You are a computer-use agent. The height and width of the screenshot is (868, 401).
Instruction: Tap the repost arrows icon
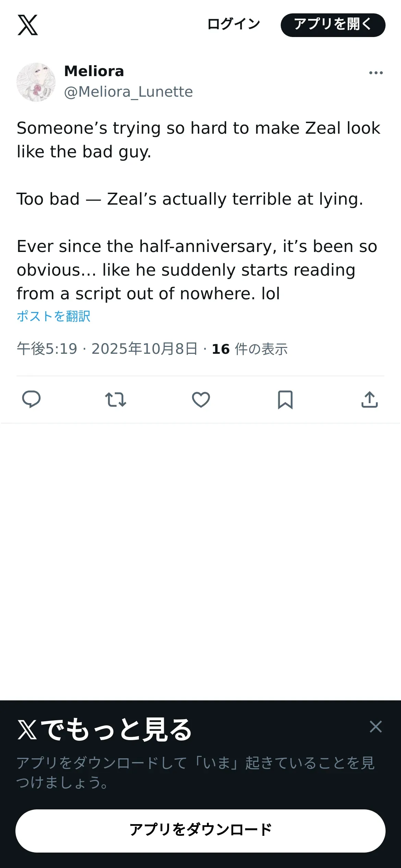click(116, 399)
